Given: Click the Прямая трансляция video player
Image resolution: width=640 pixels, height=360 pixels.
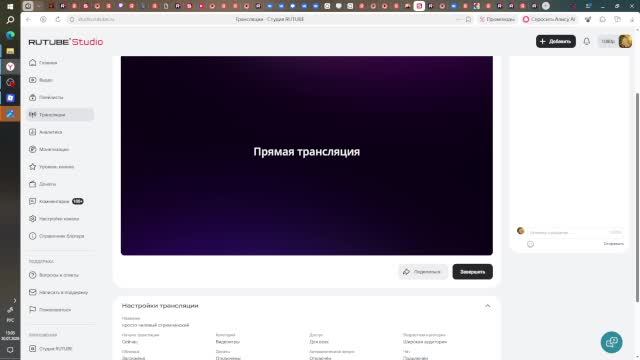Looking at the screenshot, I should pyautogui.click(x=307, y=156).
